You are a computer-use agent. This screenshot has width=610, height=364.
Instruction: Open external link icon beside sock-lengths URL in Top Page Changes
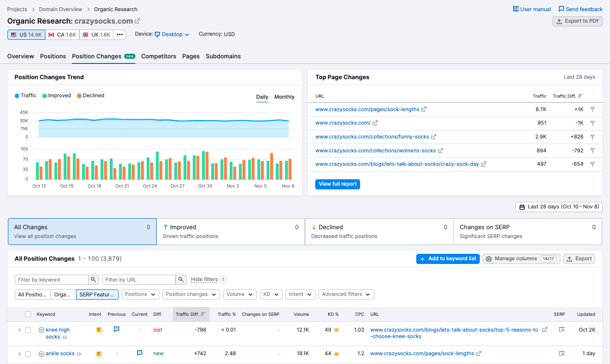(x=424, y=109)
